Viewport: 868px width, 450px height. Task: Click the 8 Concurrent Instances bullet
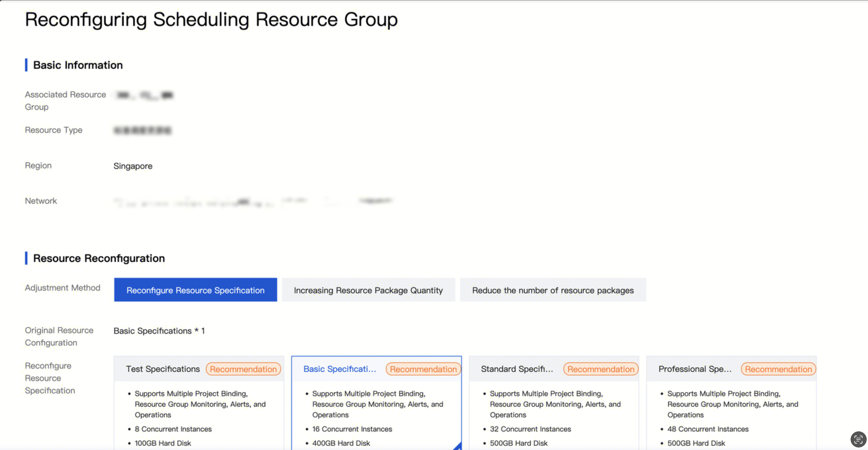[x=173, y=429]
